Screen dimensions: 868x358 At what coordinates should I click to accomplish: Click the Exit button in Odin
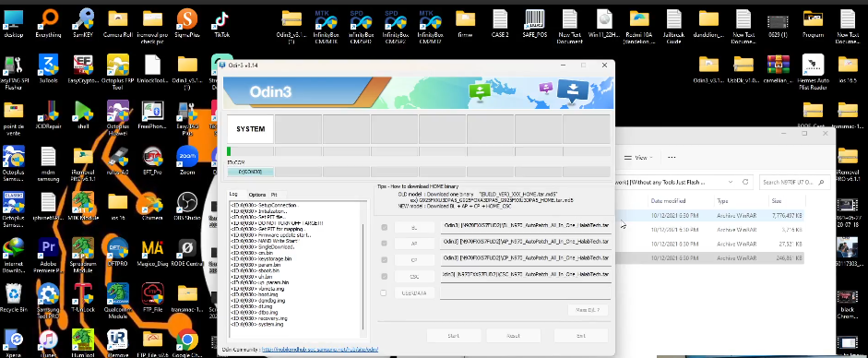click(581, 336)
